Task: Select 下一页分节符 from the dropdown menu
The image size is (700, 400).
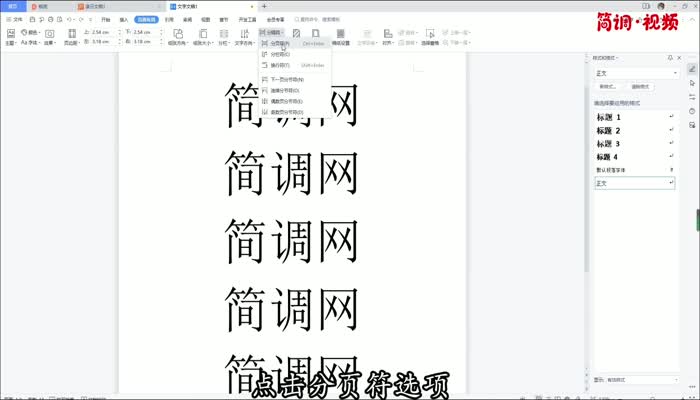Action: point(286,78)
